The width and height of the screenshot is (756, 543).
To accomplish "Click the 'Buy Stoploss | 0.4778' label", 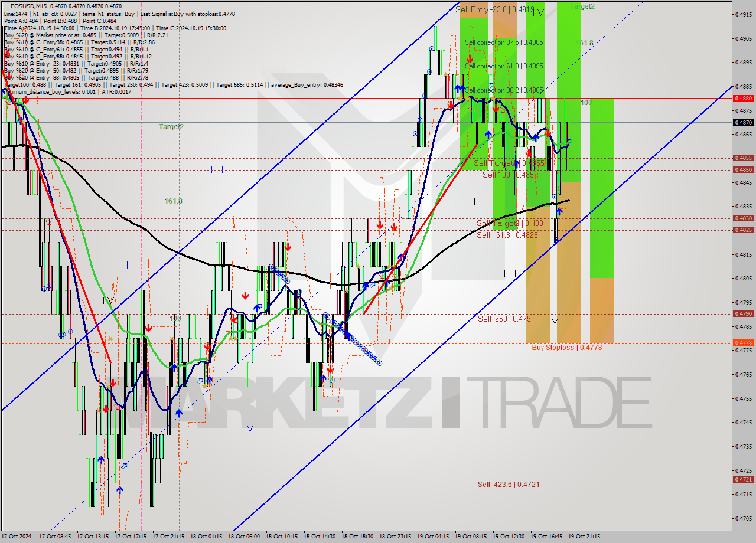I will [566, 348].
